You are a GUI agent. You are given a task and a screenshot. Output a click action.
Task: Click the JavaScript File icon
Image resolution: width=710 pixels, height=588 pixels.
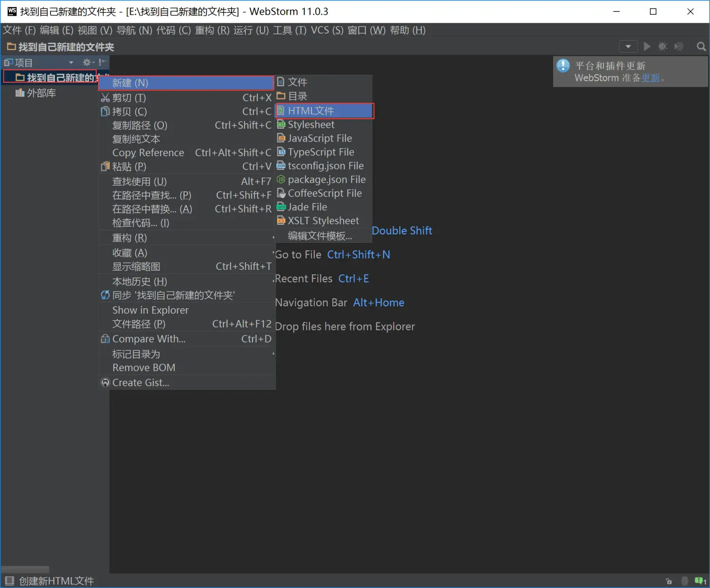pyautogui.click(x=281, y=138)
